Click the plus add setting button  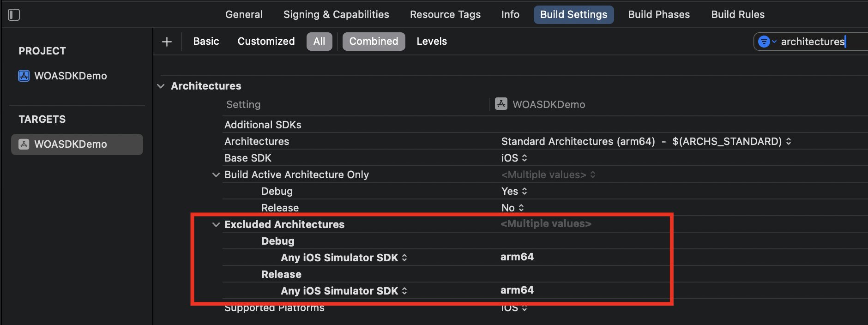167,42
